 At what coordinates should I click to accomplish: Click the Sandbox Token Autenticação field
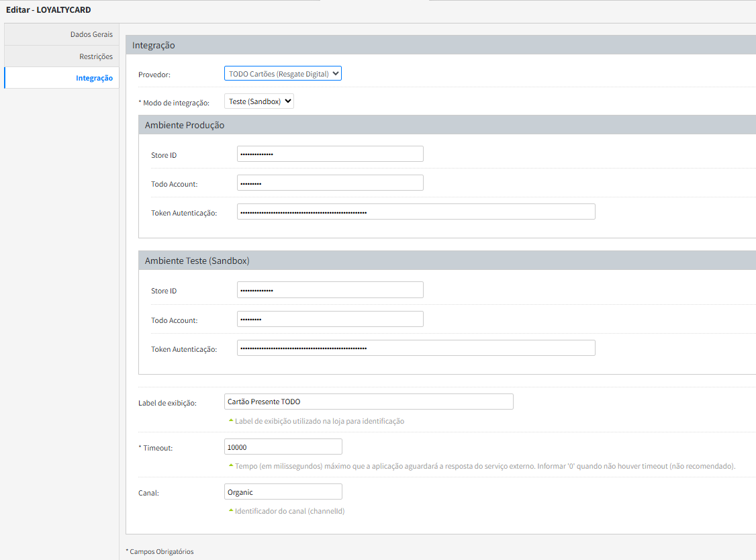(416, 348)
